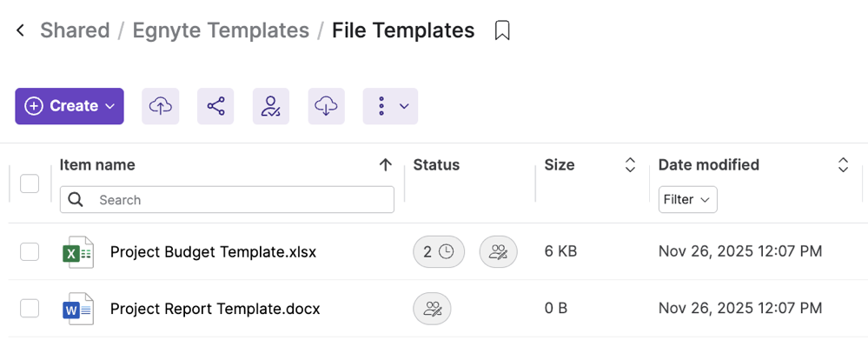This screenshot has height=340, width=868.
Task: Open Project Budget Template.xlsx
Action: tap(213, 252)
